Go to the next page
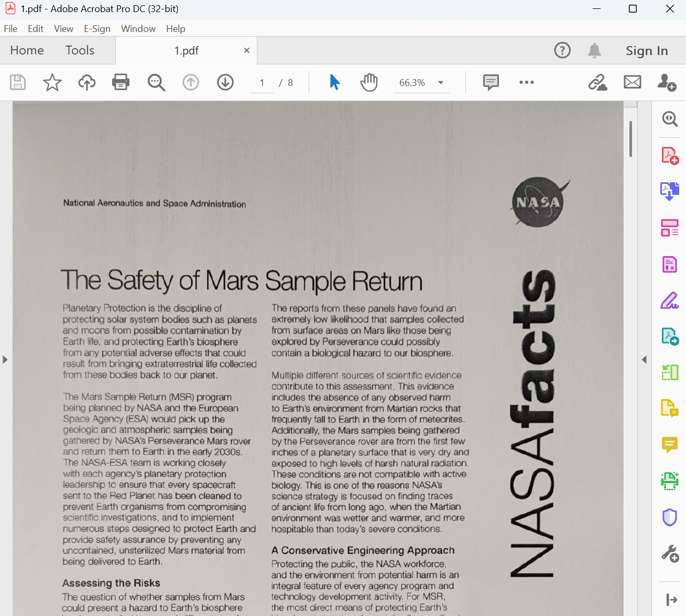This screenshot has width=686, height=616. click(225, 82)
